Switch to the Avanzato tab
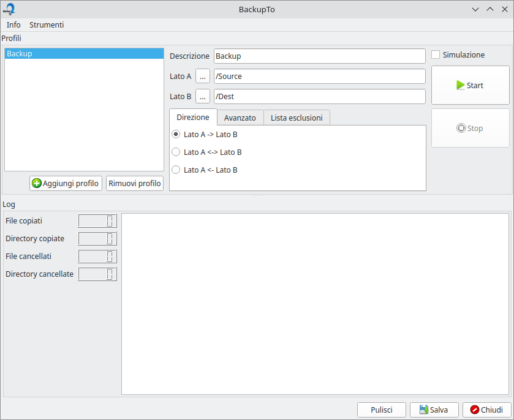This screenshot has width=514, height=420. 240,118
